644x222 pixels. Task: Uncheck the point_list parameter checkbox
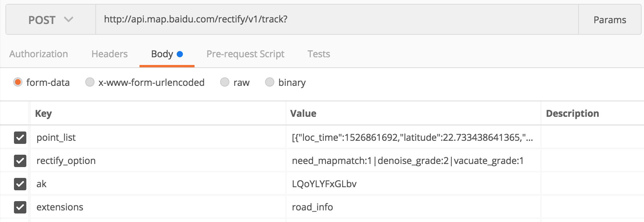[x=20, y=137]
